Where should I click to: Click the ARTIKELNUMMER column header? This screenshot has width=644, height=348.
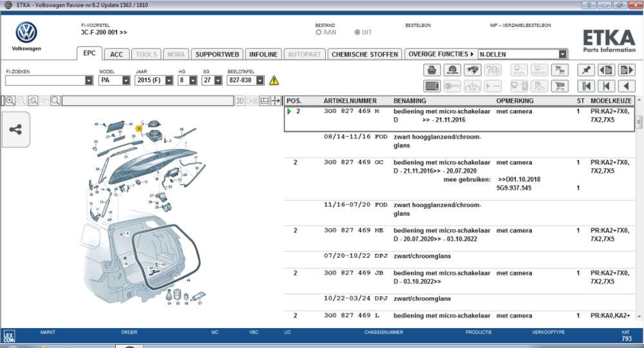pos(350,101)
